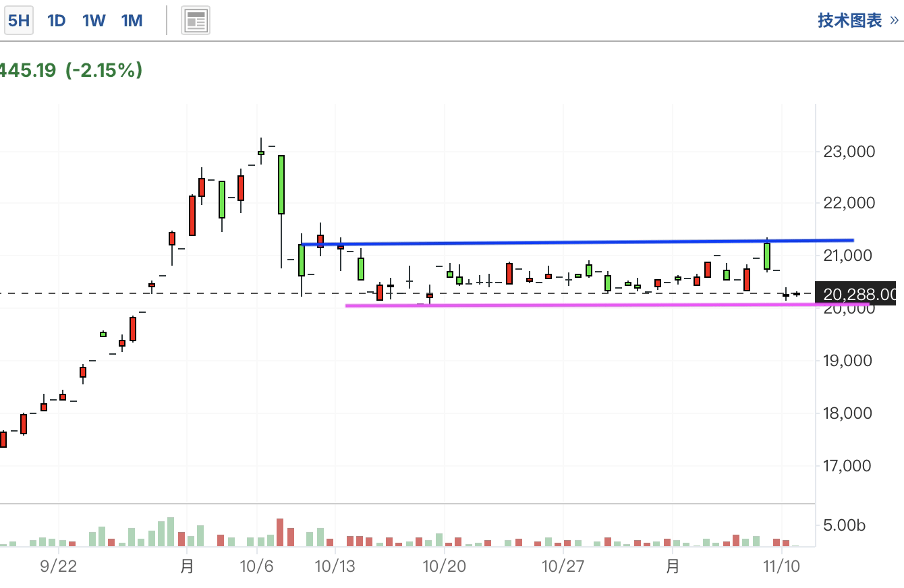Click the 5.00b volume axis label
Image resolution: width=904 pixels, height=588 pixels.
point(845,525)
